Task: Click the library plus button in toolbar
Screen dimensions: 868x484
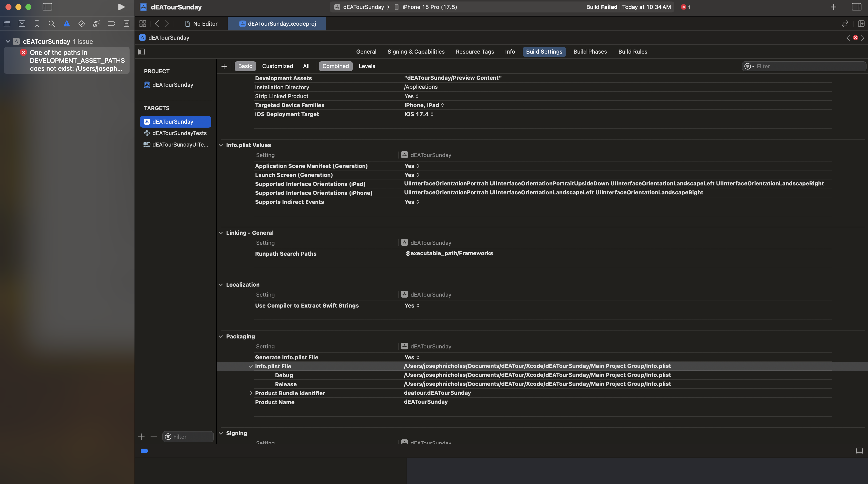Action: coord(833,7)
